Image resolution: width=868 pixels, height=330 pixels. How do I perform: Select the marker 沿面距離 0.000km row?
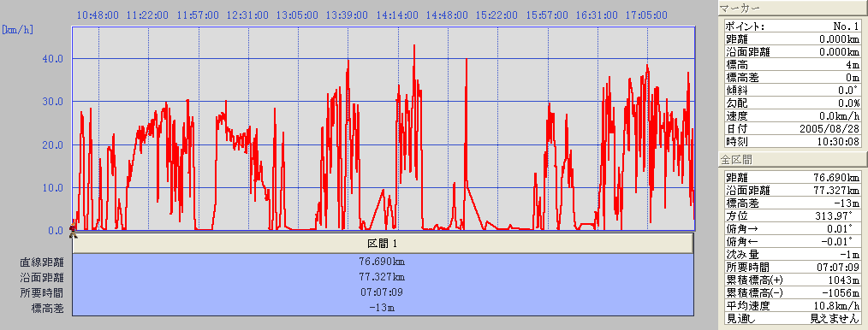tap(793, 52)
